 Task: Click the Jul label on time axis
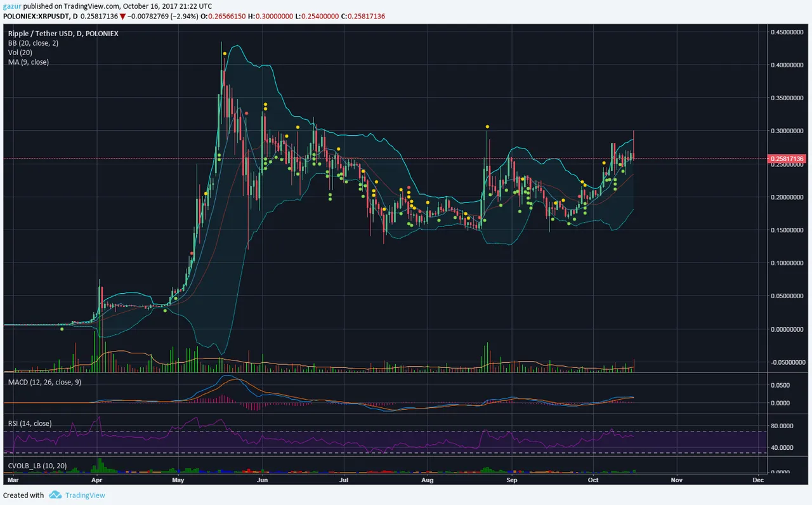pos(343,480)
